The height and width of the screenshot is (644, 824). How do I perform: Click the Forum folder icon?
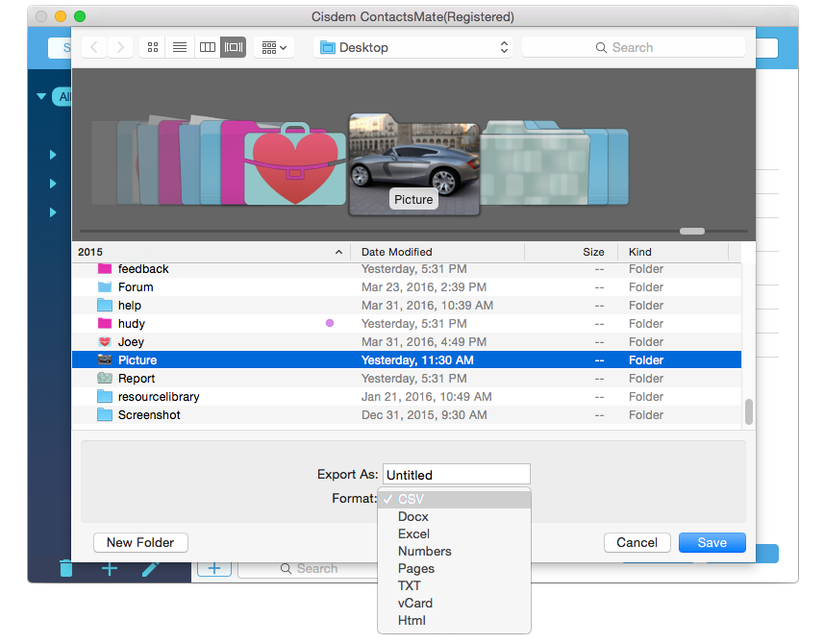pyautogui.click(x=105, y=286)
